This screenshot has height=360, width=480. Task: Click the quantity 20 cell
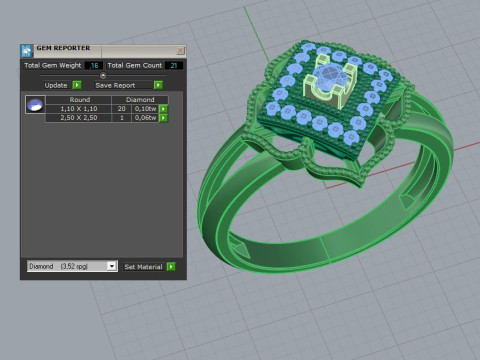[x=122, y=109]
